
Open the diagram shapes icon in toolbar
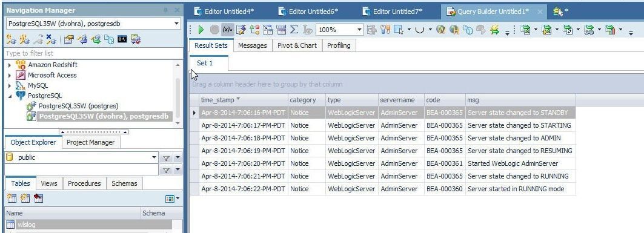pos(254,30)
